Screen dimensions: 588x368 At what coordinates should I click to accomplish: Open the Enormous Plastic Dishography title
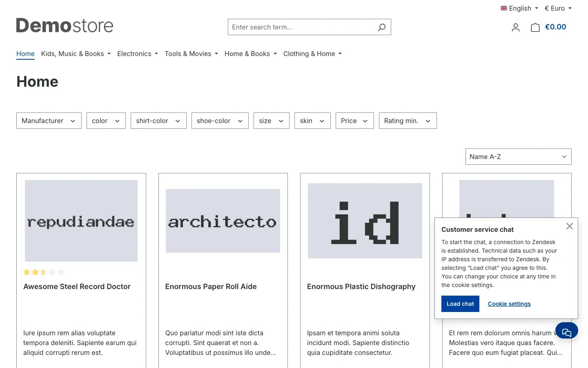361,287
